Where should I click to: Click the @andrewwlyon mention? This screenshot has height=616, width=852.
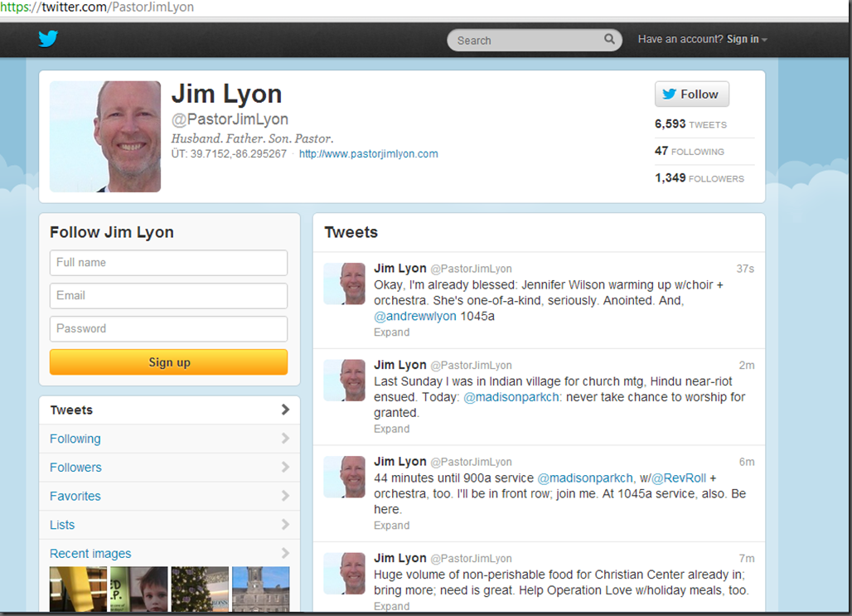pyautogui.click(x=415, y=317)
